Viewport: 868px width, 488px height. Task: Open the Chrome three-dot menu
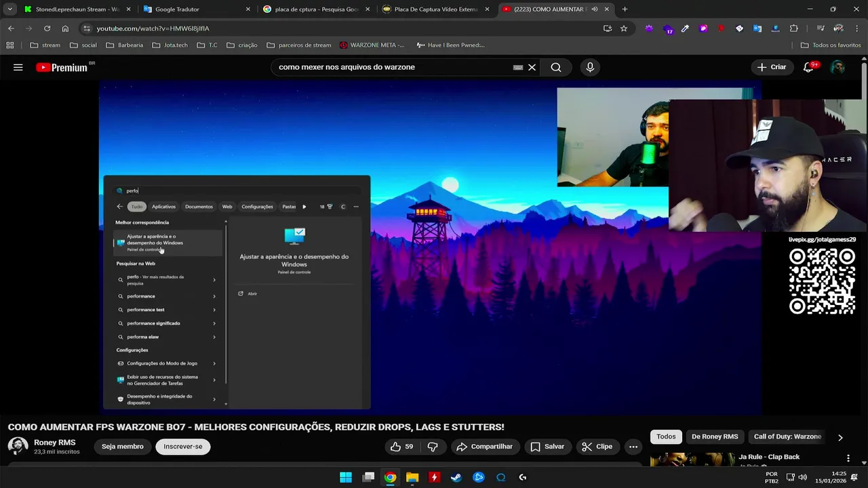(x=857, y=28)
